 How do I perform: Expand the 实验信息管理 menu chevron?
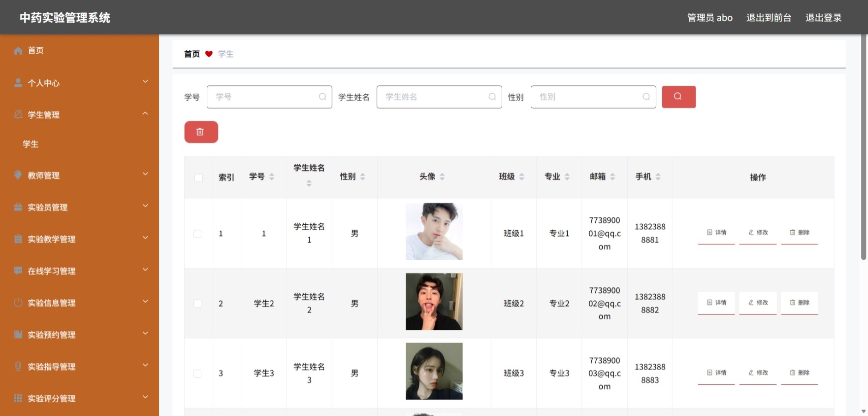145,302
